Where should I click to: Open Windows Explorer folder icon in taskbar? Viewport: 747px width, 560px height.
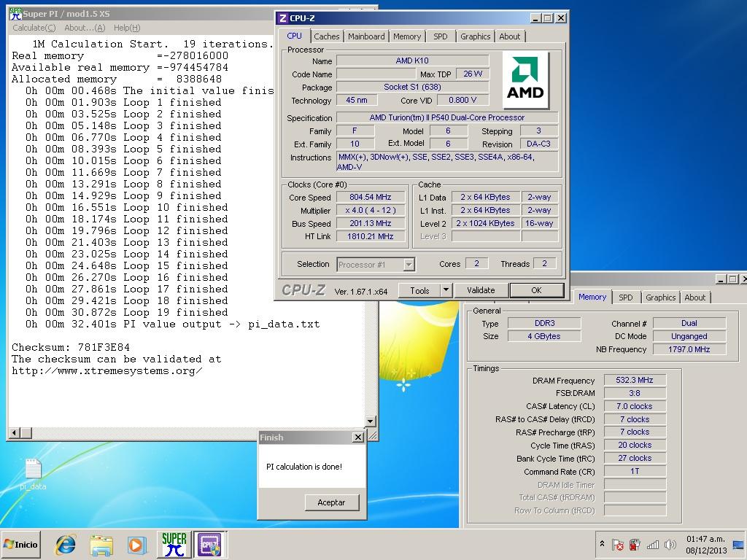pos(101,545)
